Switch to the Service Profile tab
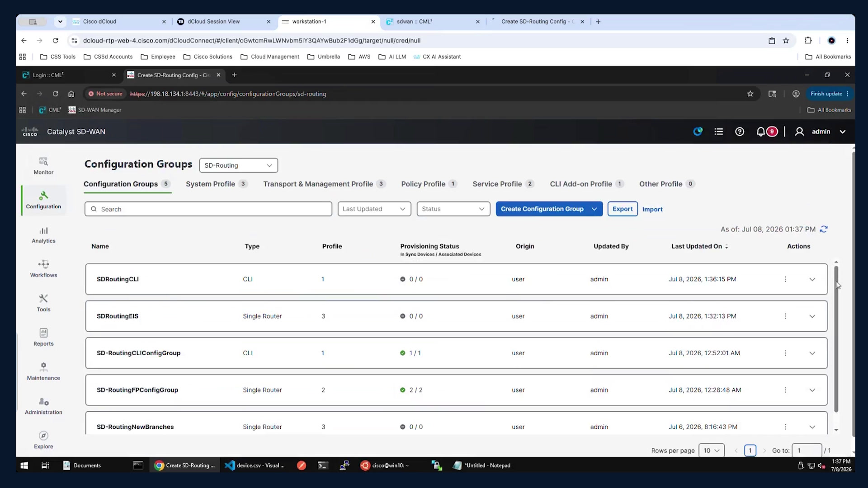Viewport: 868px width, 488px height. click(503, 184)
